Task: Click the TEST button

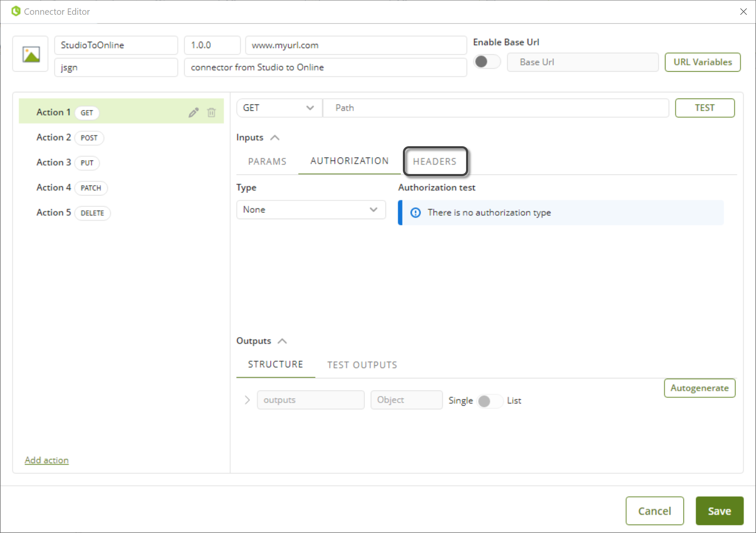Action: tap(705, 108)
